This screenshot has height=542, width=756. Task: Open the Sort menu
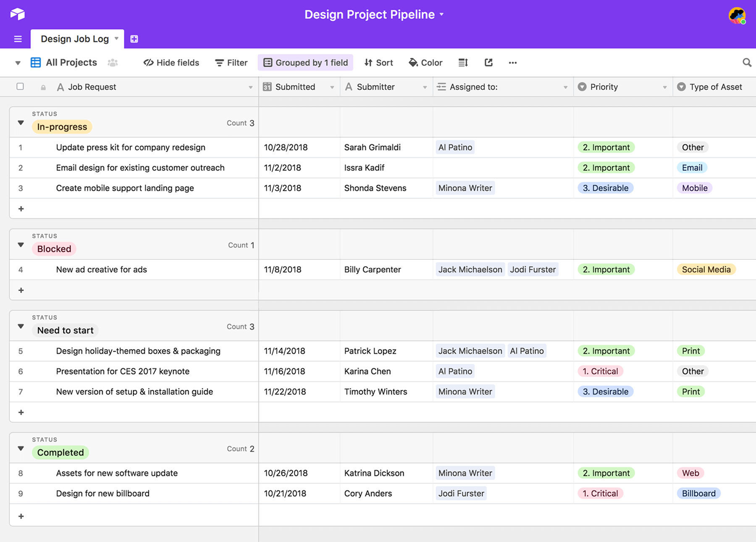[x=379, y=63]
